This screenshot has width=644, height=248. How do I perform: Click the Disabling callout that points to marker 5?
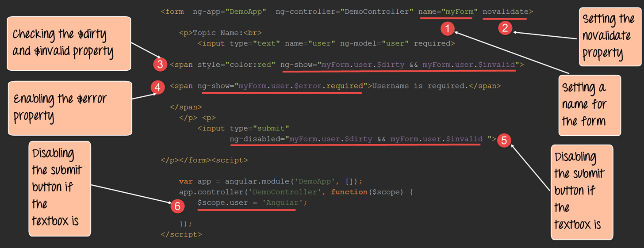[582, 192]
